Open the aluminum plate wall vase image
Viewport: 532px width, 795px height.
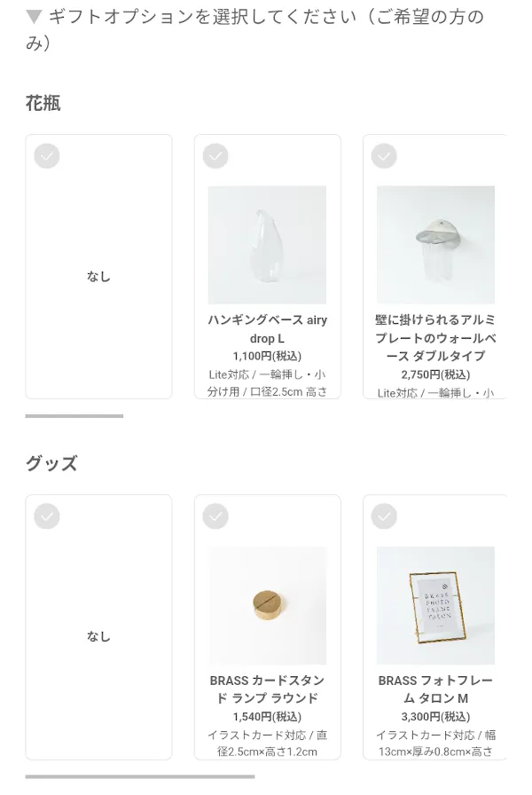435,245
